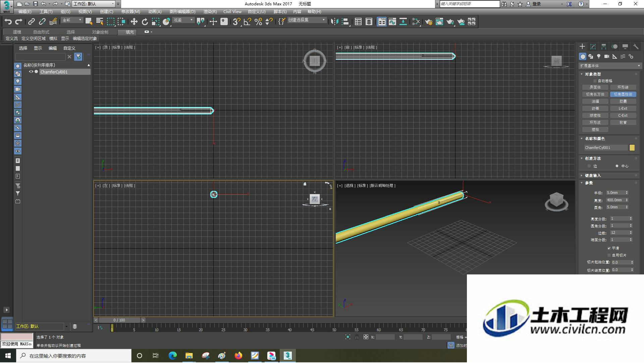Activate Bind to Space Warp tool
This screenshot has height=363, width=644.
[x=53, y=22]
